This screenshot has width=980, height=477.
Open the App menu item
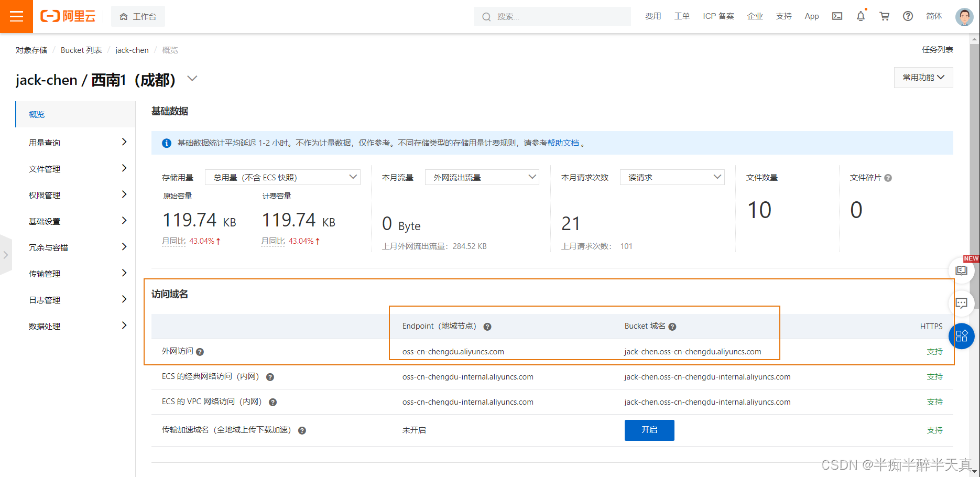click(x=812, y=16)
